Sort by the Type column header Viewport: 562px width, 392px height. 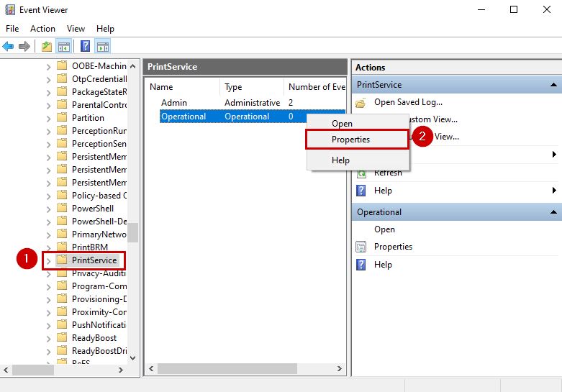252,87
